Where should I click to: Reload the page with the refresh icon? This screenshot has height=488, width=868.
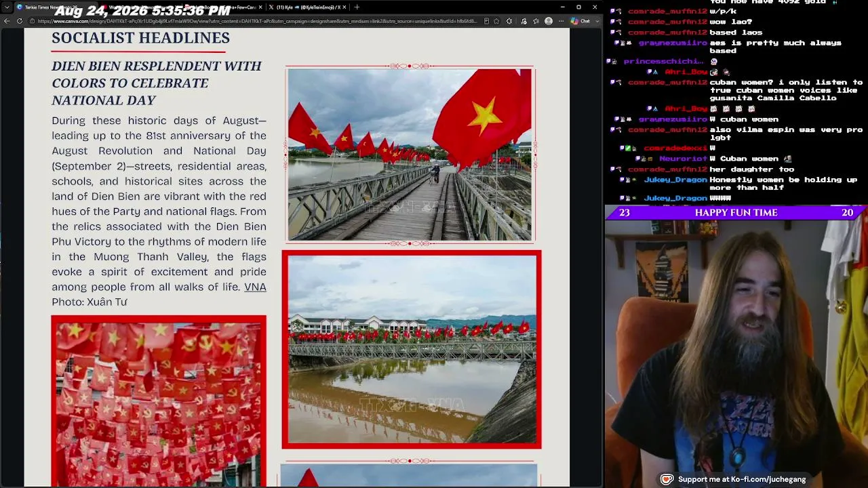19,21
